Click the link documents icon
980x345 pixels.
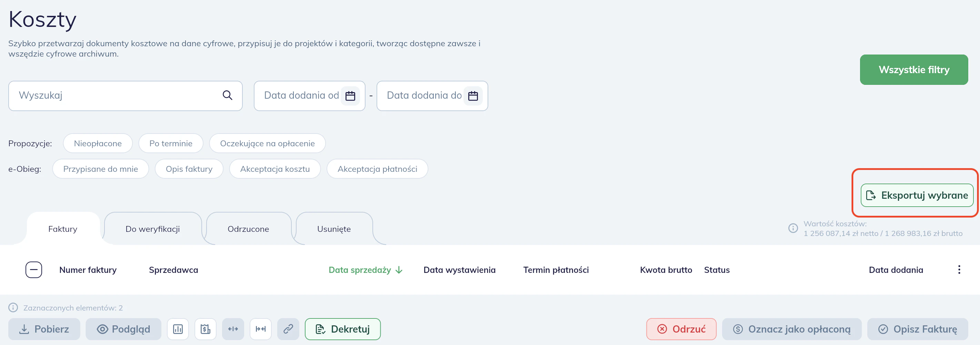(x=288, y=329)
